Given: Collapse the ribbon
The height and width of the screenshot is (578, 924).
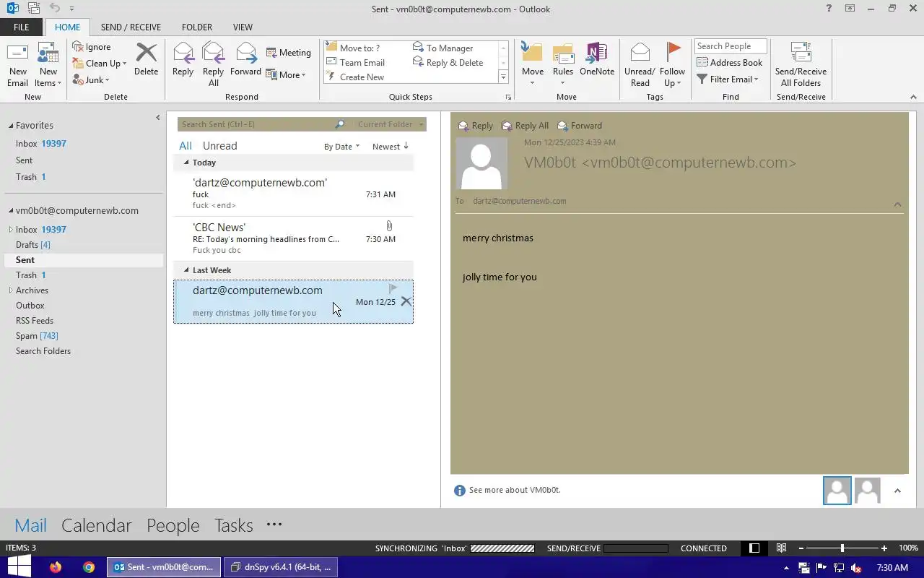Looking at the screenshot, I should pos(913,97).
